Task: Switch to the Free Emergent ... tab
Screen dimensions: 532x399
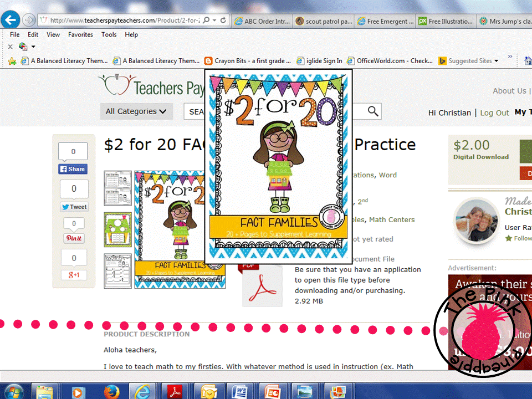Action: [385, 21]
